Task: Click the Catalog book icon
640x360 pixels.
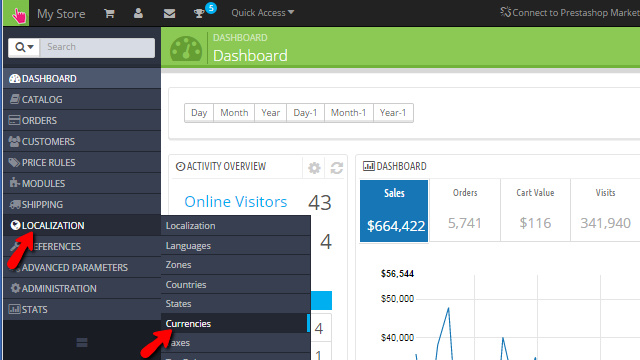Action: [15, 99]
